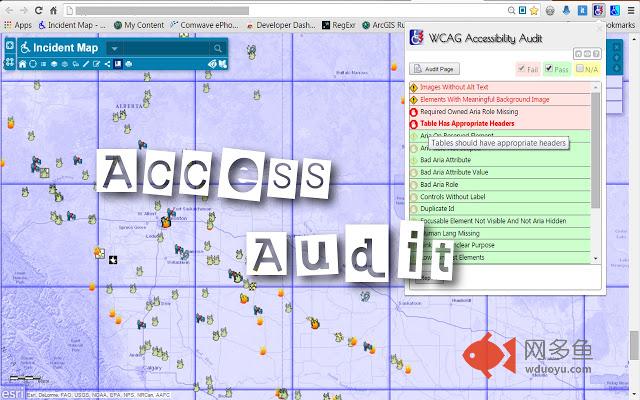Click the home icon in audit panel top-right
This screenshot has width=640, height=400.
(578, 53)
